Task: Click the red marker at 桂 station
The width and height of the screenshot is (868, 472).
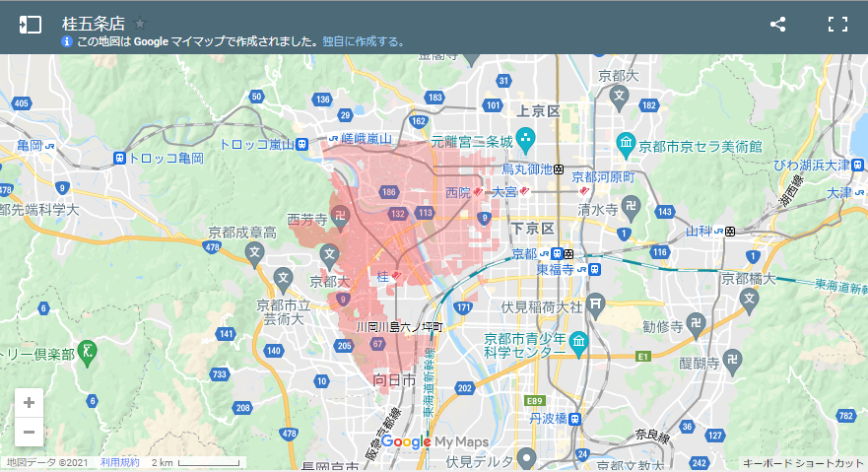Action: pyautogui.click(x=396, y=276)
